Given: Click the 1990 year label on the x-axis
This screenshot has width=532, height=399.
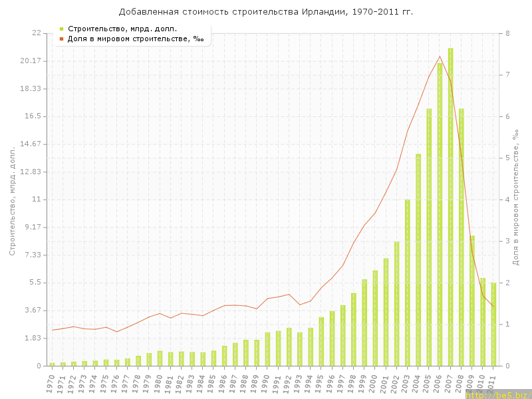Looking at the screenshot, I should click(x=266, y=383).
